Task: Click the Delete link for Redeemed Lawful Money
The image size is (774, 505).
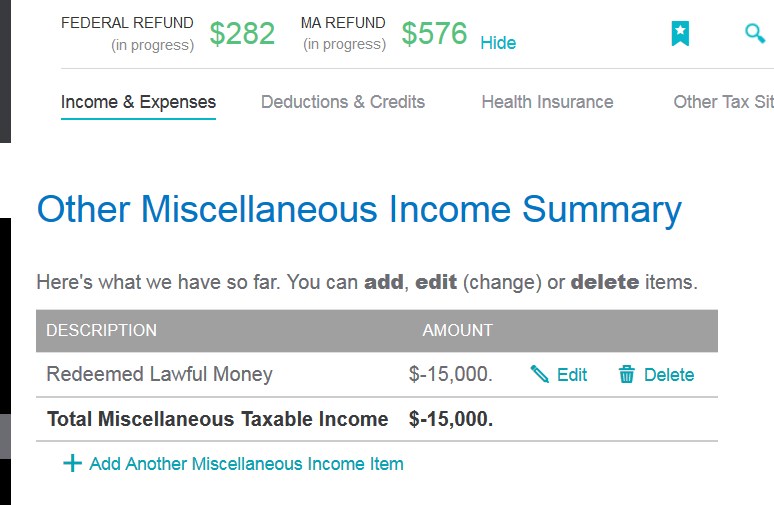Action: coord(669,375)
